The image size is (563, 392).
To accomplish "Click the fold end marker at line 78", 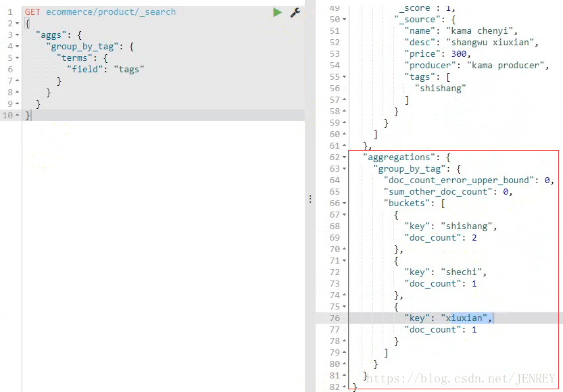I will (x=344, y=341).
